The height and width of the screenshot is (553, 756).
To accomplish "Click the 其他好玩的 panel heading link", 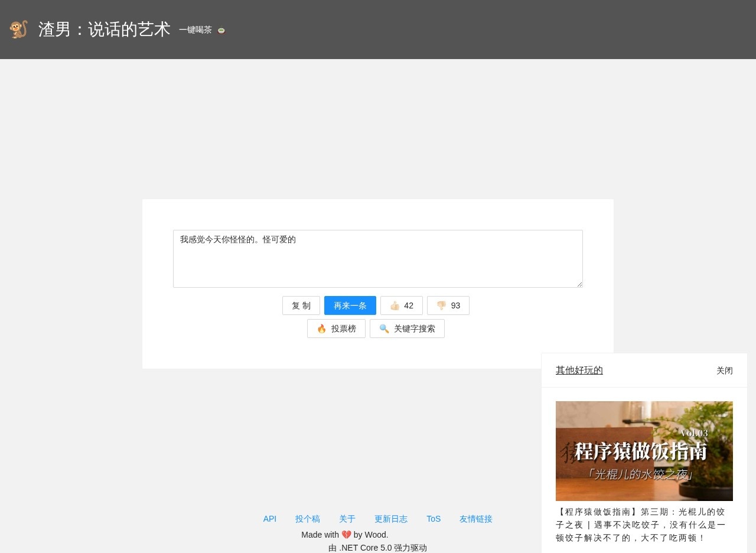I will pos(579,370).
